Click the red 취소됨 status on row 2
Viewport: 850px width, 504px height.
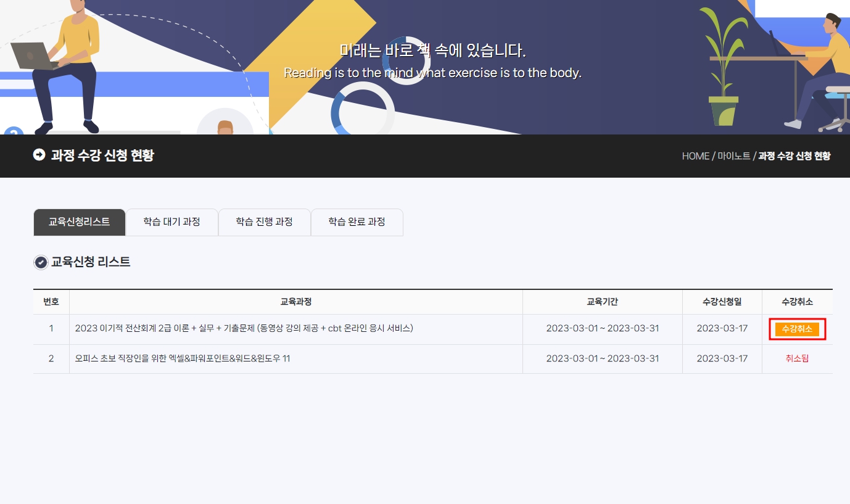click(x=797, y=359)
